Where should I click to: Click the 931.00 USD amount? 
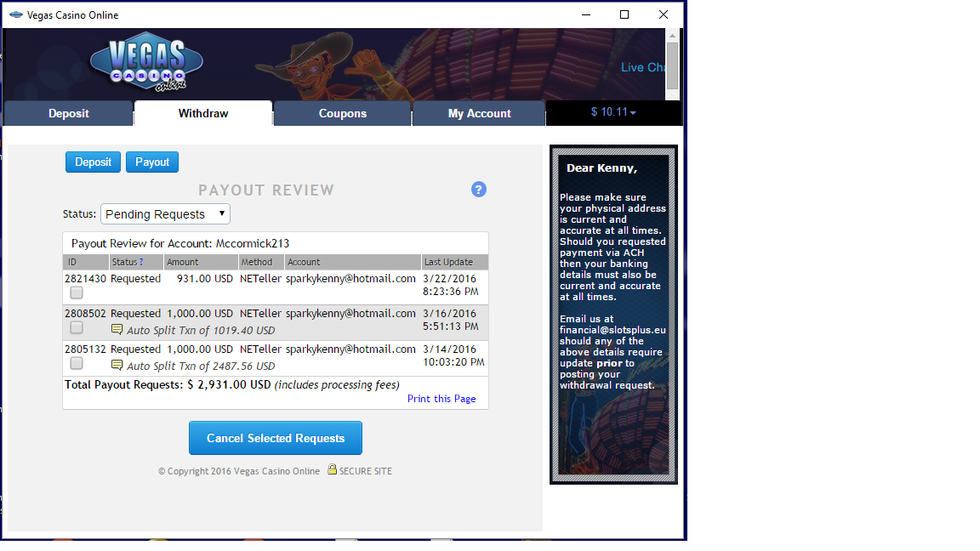(205, 279)
